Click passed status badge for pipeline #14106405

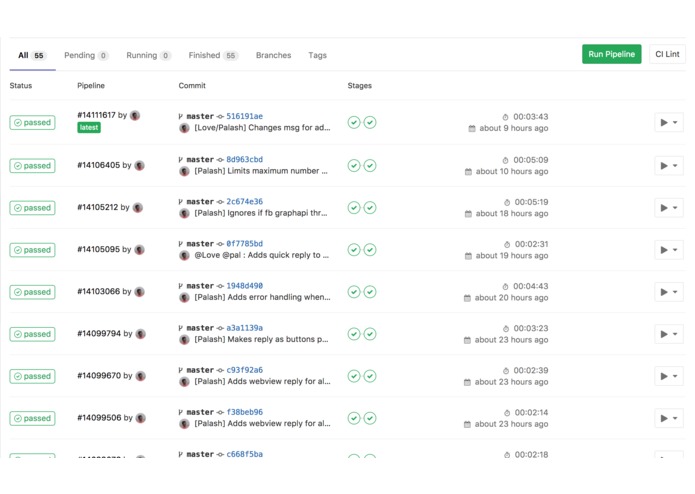point(32,166)
